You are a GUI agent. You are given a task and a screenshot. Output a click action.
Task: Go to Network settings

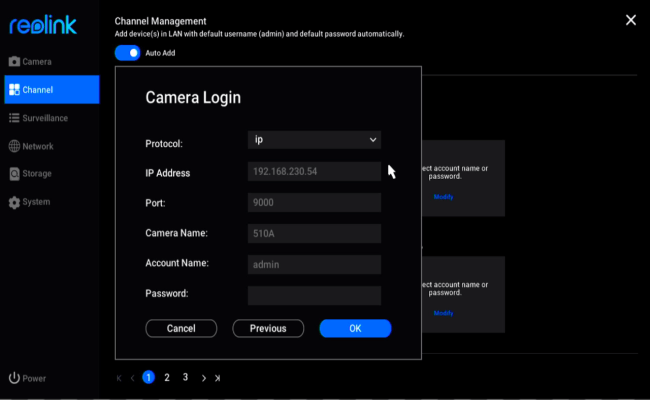37,146
